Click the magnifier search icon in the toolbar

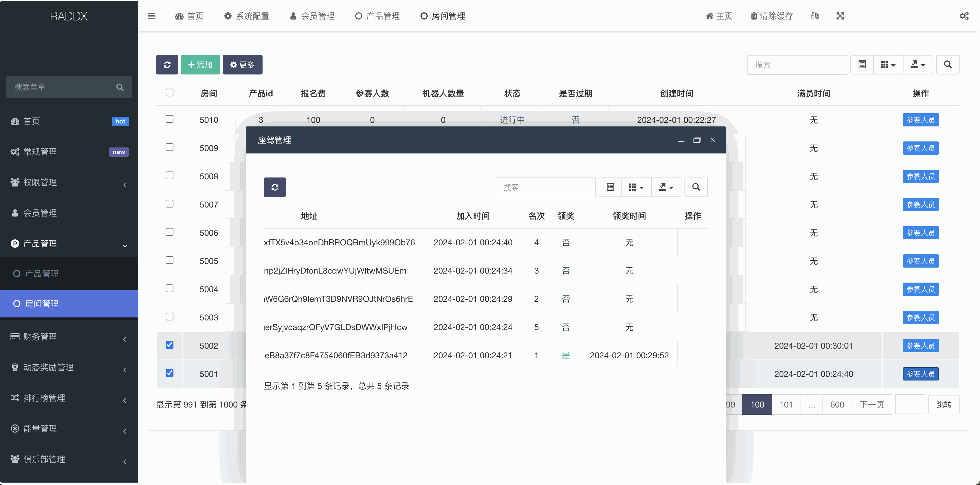[948, 65]
